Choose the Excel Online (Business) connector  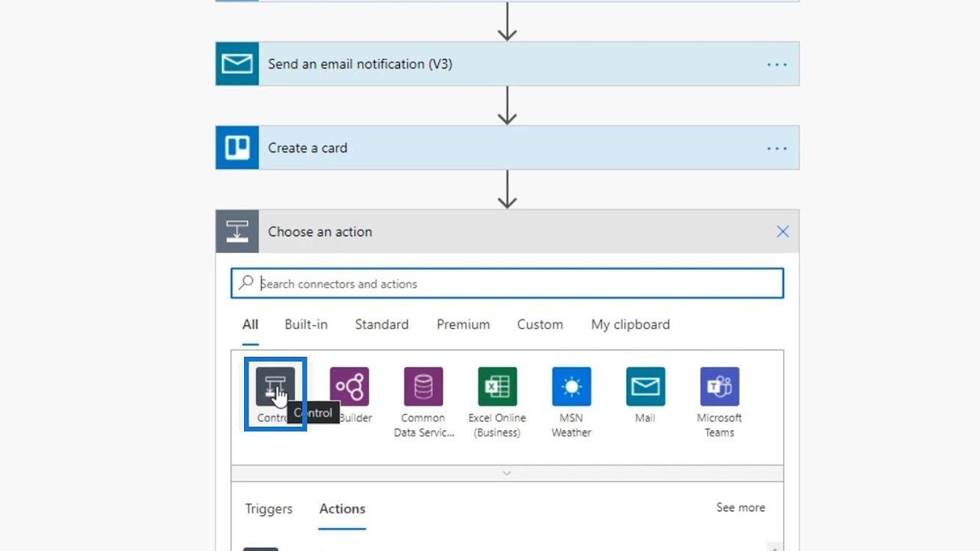tap(498, 386)
